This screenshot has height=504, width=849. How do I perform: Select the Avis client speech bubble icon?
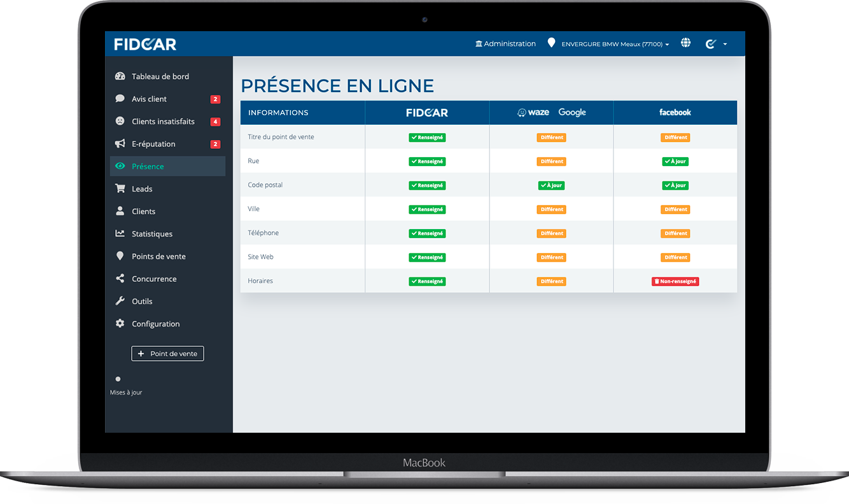(x=120, y=99)
